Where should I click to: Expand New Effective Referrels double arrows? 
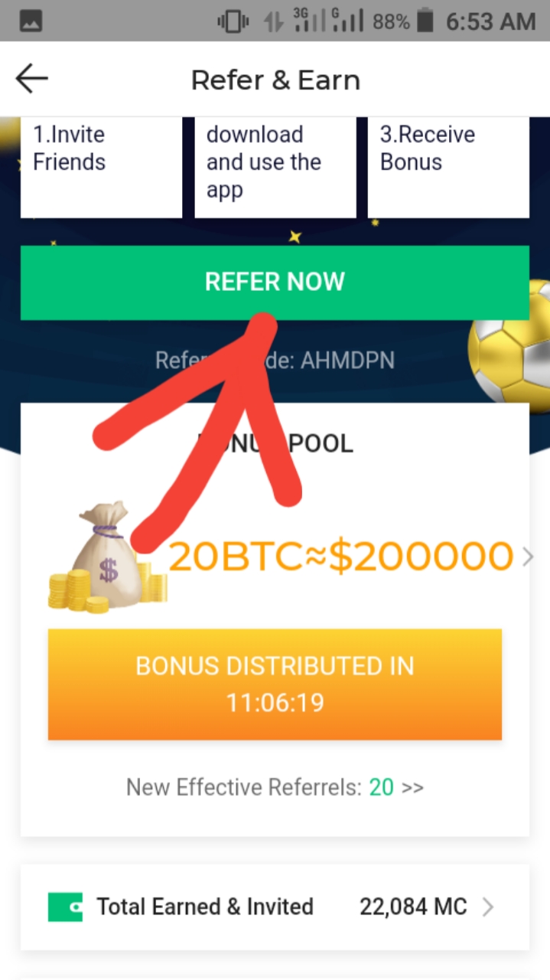pos(412,787)
